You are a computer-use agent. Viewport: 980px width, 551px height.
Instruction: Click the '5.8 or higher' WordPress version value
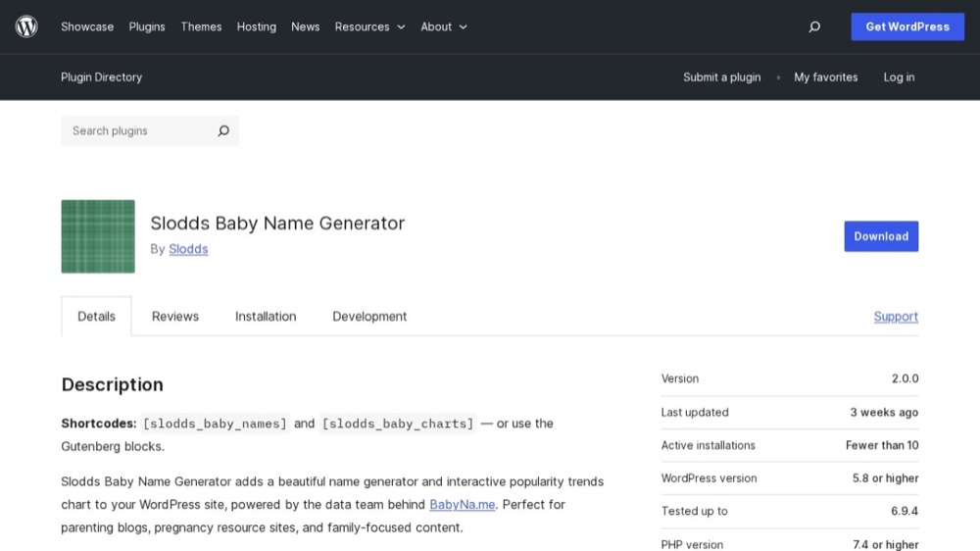pyautogui.click(x=885, y=478)
